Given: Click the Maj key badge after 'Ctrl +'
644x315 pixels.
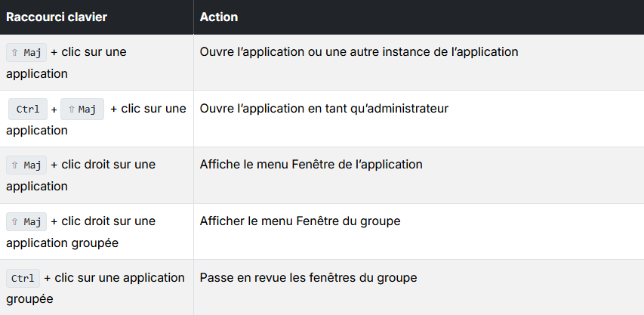Looking at the screenshot, I should (82, 110).
